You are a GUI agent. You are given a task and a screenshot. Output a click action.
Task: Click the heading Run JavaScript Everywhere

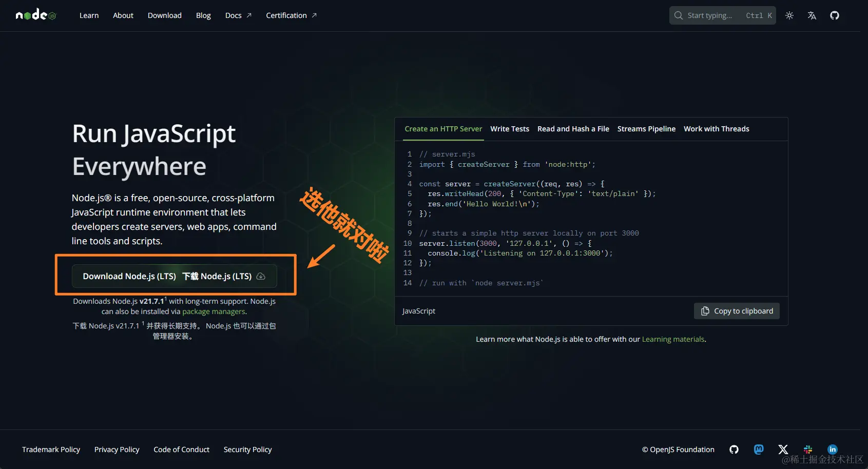point(154,150)
